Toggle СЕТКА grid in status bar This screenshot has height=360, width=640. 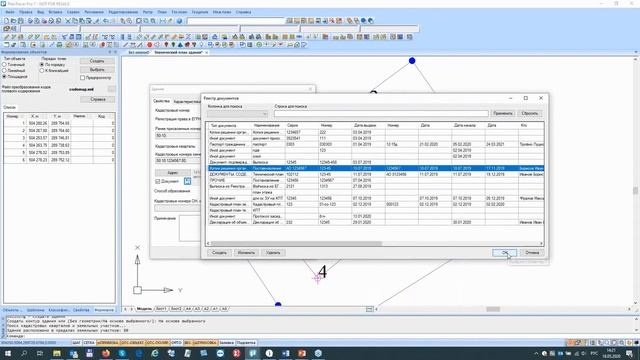(x=89, y=343)
